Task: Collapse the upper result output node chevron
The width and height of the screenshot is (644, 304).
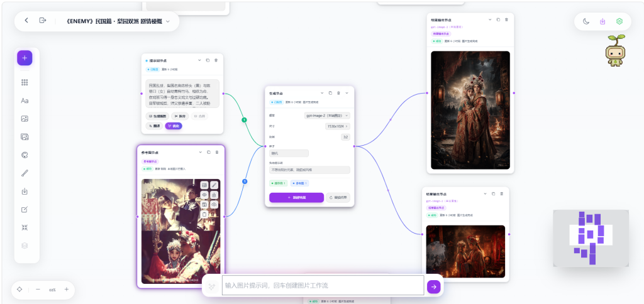Action: coord(489,19)
